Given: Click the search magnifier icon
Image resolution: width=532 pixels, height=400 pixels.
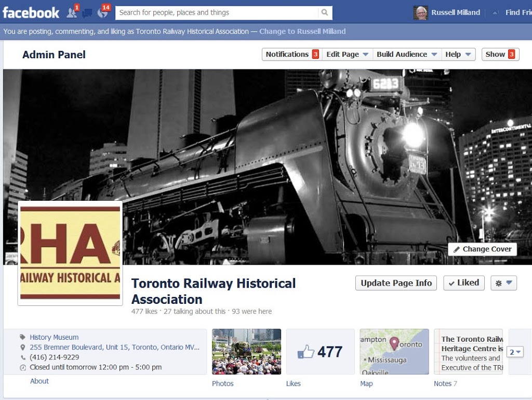Looking at the screenshot, I should pyautogui.click(x=325, y=12).
